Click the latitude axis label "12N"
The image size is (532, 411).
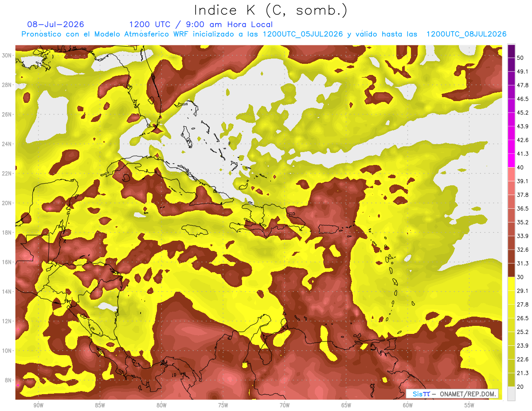[x=7, y=321]
